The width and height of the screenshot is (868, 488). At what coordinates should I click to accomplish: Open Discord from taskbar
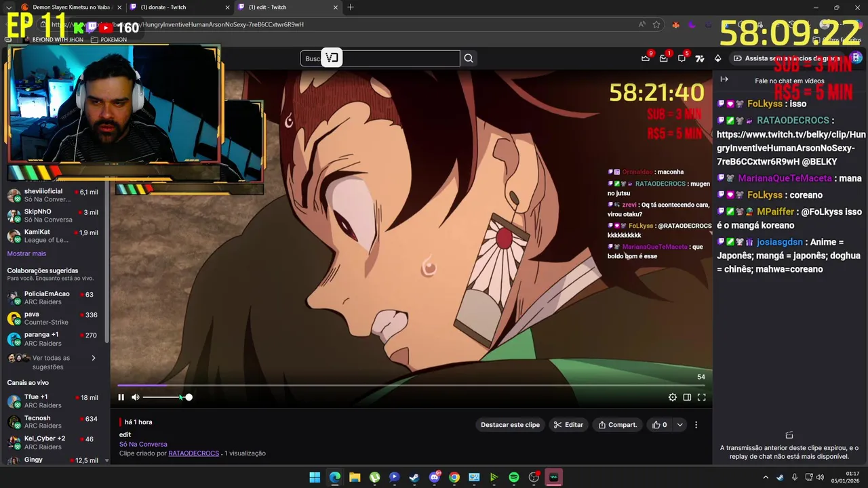click(435, 478)
